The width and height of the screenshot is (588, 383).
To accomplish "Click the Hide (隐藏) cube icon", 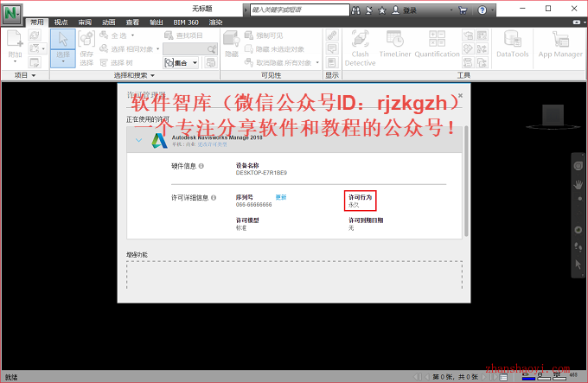I will click(231, 39).
